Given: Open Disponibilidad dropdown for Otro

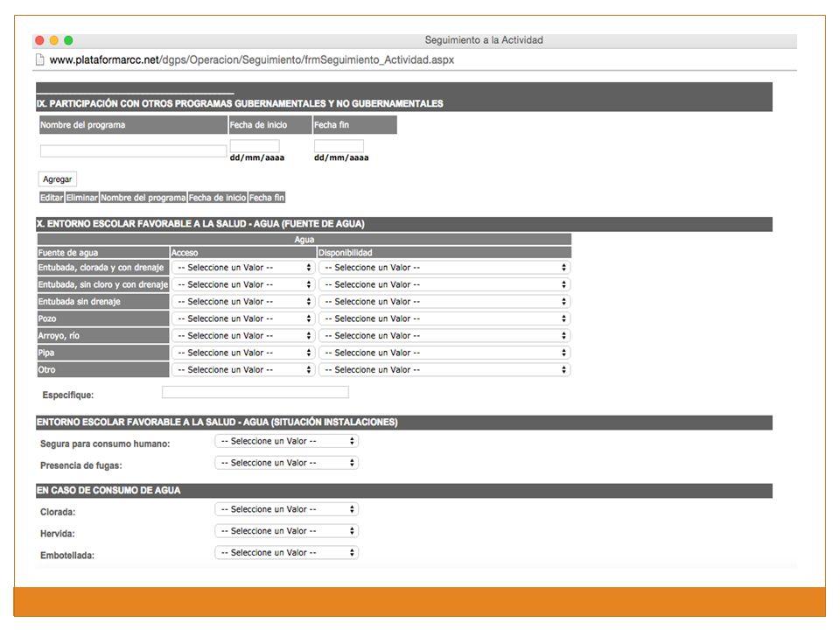Looking at the screenshot, I should click(x=444, y=370).
